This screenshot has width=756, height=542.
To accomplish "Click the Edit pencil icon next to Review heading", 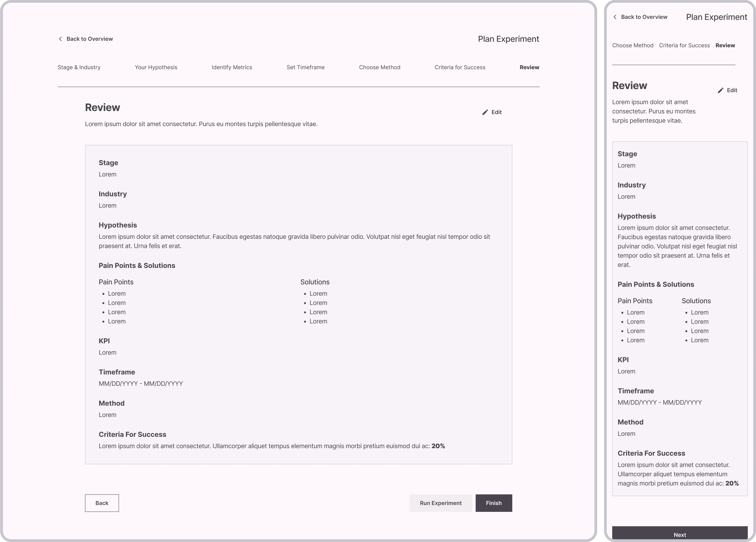I will (x=485, y=112).
